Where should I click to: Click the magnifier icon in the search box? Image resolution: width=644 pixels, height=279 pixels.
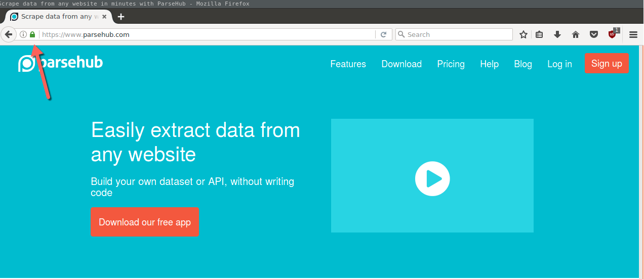[x=401, y=34]
